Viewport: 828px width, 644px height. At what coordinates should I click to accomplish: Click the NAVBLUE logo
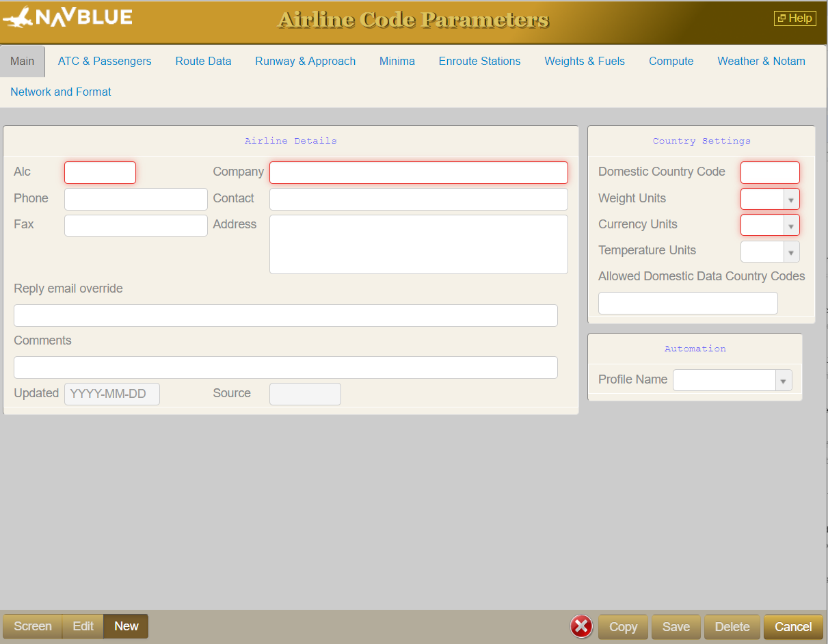(x=68, y=17)
